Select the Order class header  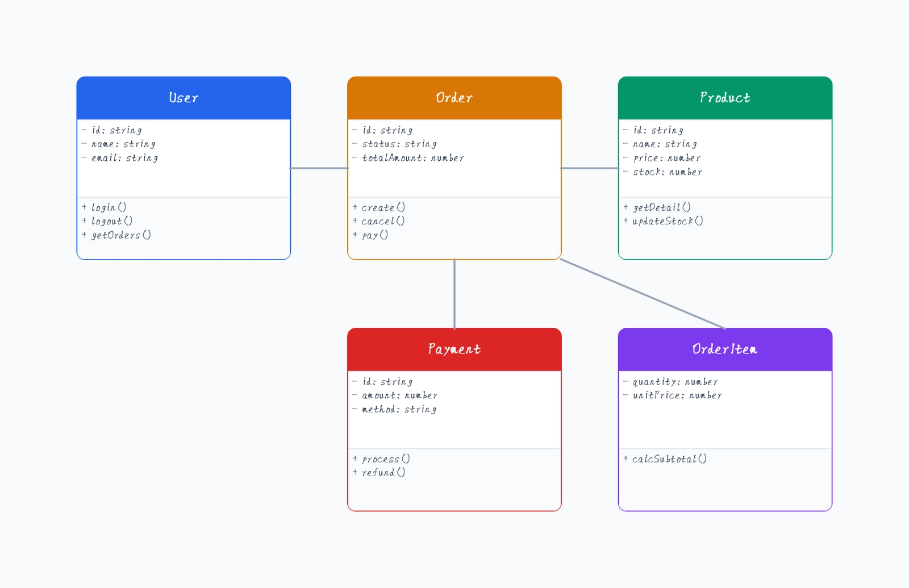[x=454, y=98]
